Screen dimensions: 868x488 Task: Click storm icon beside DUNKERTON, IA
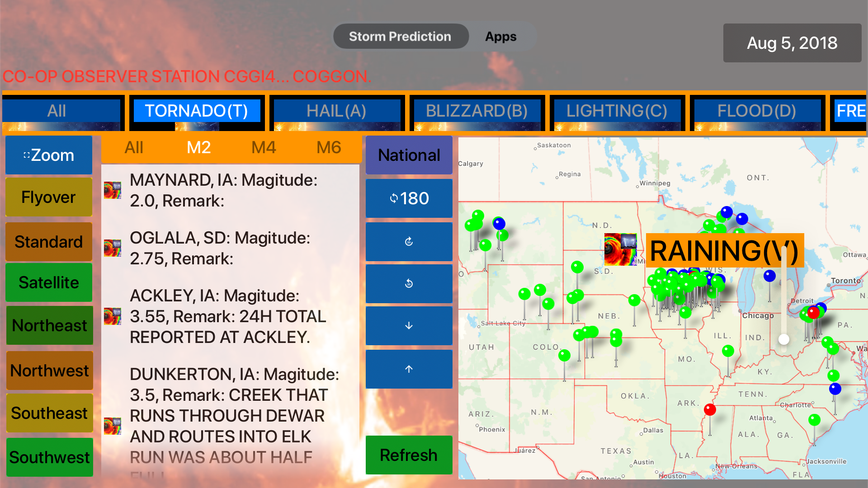click(x=113, y=426)
